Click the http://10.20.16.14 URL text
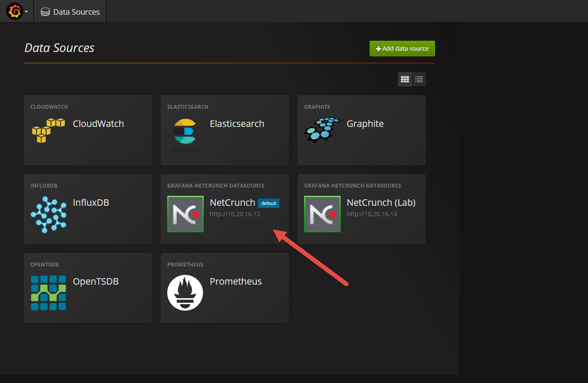The width and height of the screenshot is (588, 383). tap(372, 214)
